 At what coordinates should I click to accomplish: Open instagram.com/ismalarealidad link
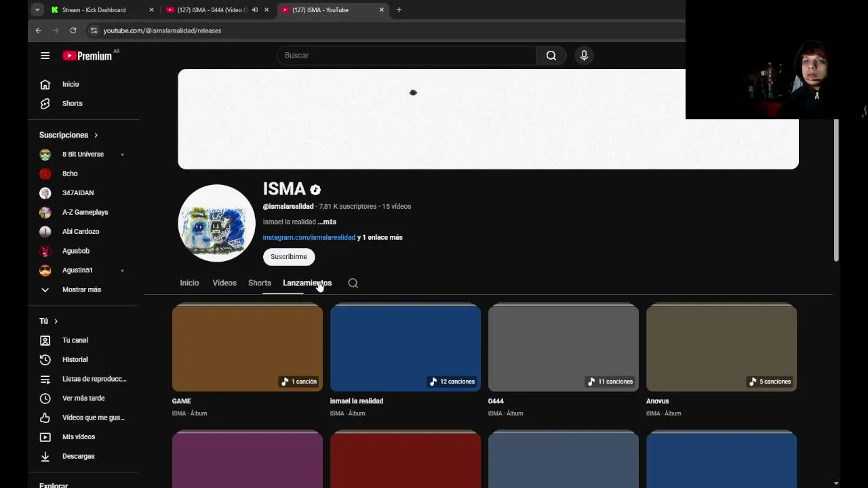tap(309, 237)
